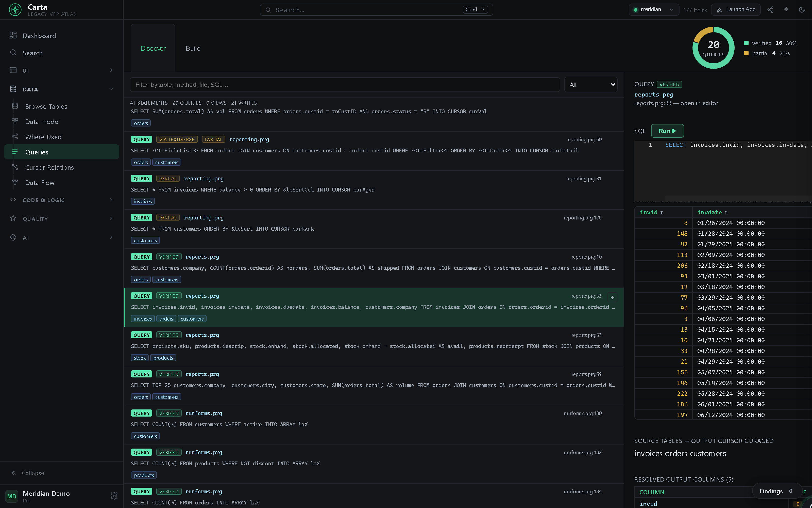Click the 20 queries donut chart
Screen dimensions: 812x508
713,48
